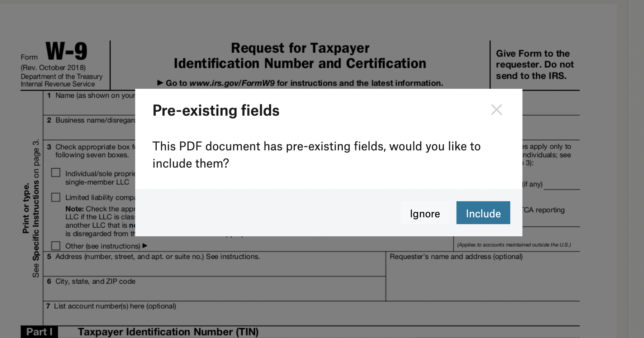Screen dimensions: 644x338
Task: Click the Ignore button
Action: [425, 213]
